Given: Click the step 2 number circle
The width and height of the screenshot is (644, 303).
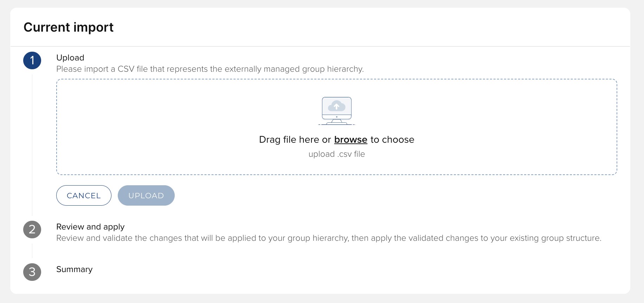Looking at the screenshot, I should 32,230.
